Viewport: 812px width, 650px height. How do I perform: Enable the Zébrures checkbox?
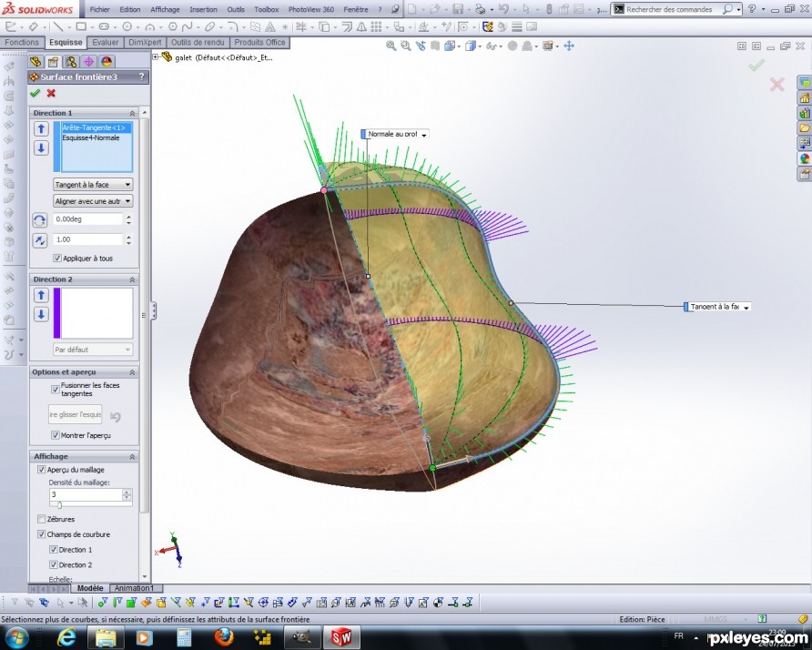42,518
